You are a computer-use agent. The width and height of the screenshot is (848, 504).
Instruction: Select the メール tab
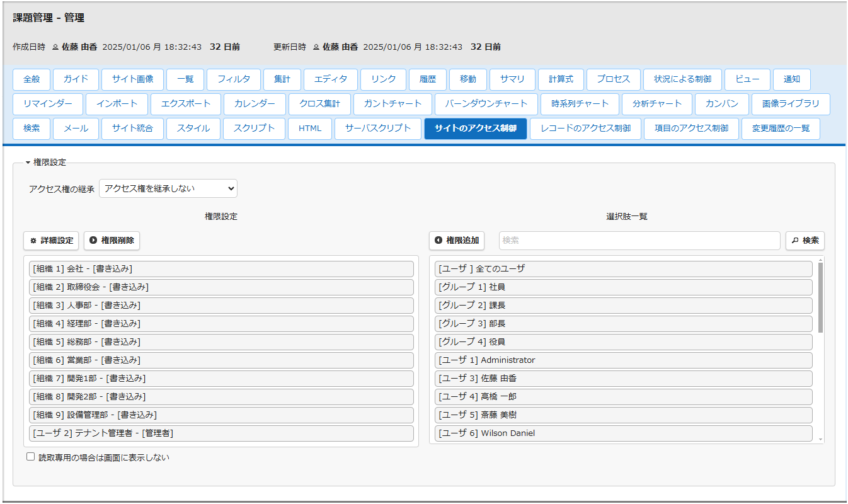click(76, 129)
